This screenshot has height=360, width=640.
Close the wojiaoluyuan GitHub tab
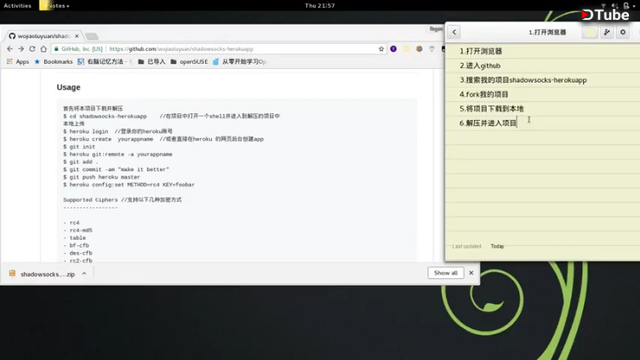[x=77, y=36]
